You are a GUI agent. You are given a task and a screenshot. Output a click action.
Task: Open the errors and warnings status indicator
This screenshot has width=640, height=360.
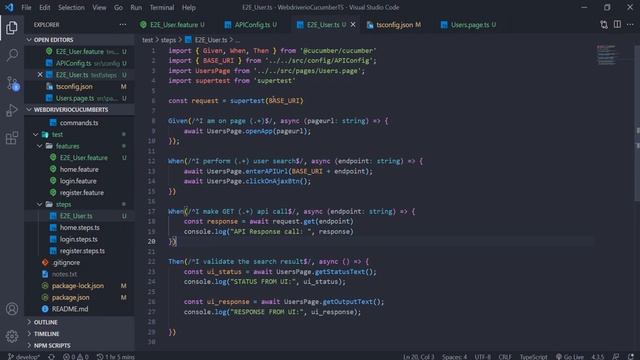76,356
